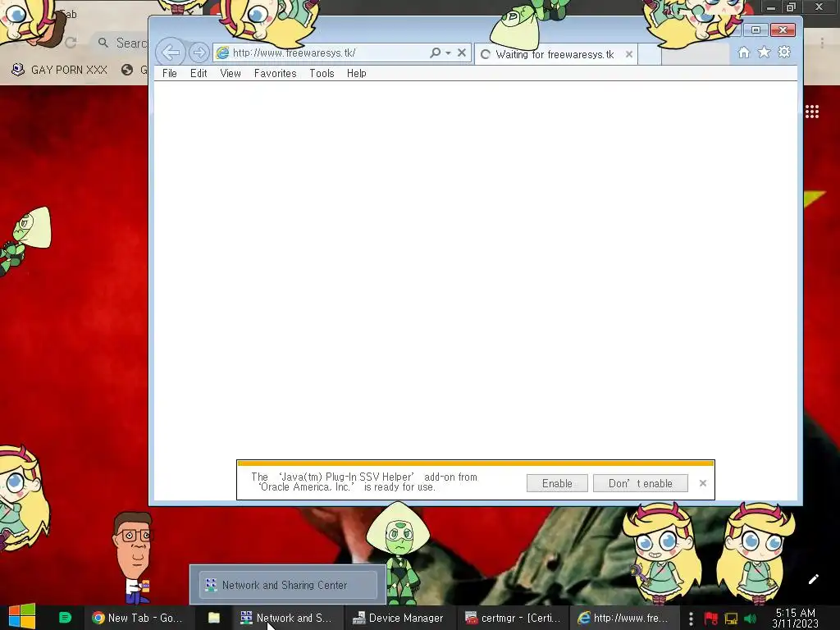The height and width of the screenshot is (630, 840).
Task: Open the File menu
Action: coord(169,73)
